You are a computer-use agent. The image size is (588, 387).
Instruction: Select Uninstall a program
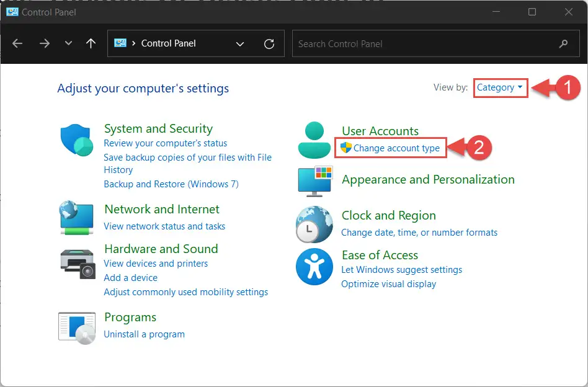pos(145,334)
